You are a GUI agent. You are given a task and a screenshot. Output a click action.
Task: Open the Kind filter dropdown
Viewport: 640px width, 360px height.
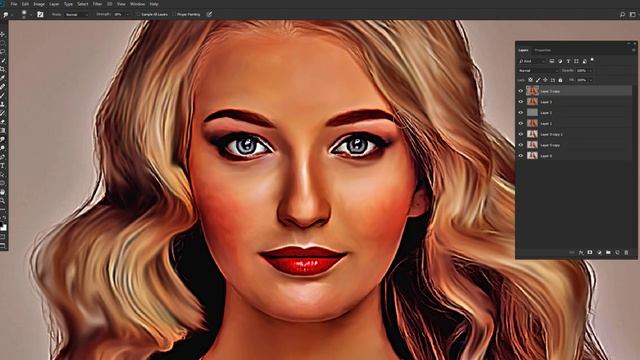coord(532,61)
